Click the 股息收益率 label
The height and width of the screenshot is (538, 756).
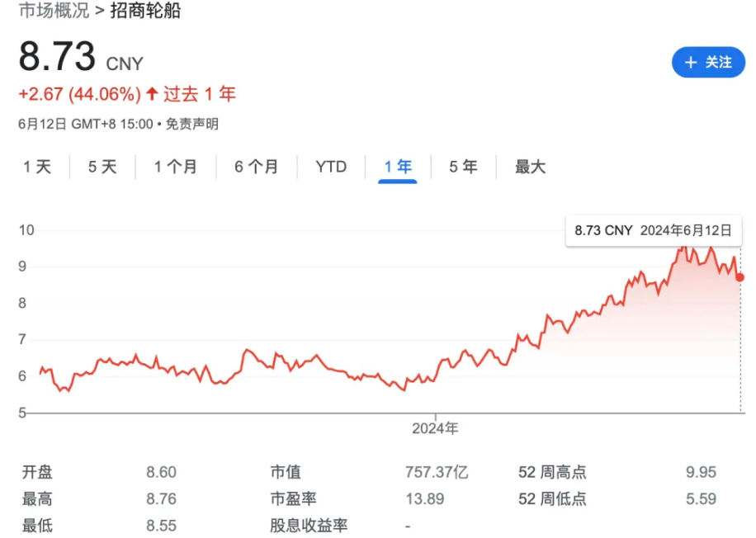(x=309, y=526)
